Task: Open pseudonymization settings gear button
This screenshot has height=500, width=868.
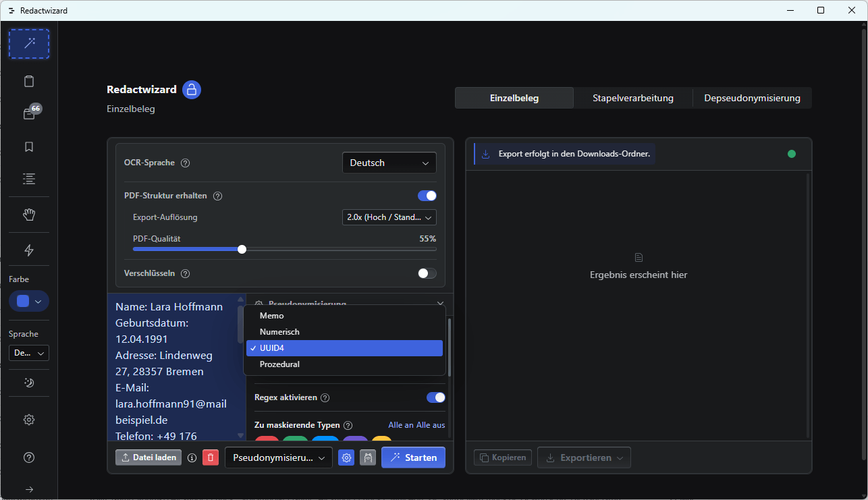Action: click(346, 457)
